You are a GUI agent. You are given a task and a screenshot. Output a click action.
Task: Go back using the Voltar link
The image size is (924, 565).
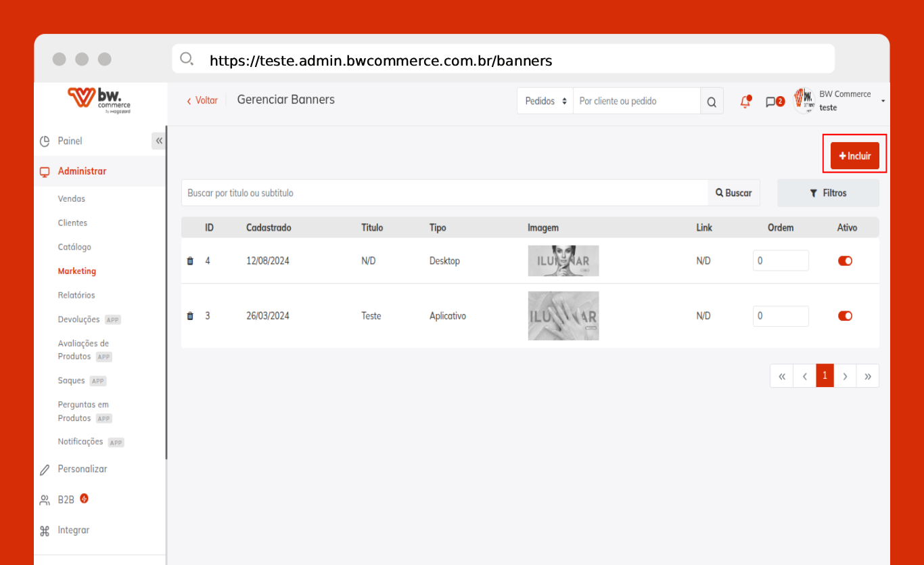coord(202,100)
